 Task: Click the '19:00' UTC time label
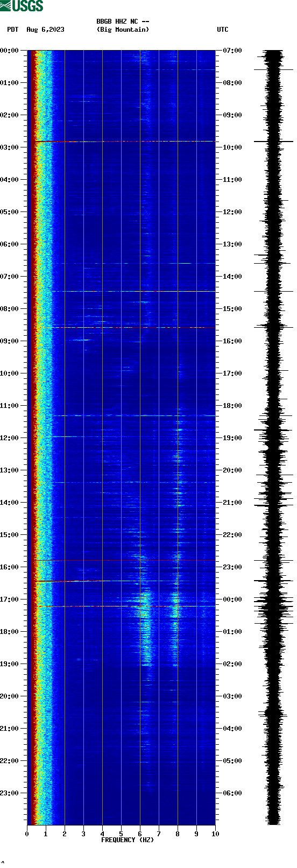[x=232, y=438]
